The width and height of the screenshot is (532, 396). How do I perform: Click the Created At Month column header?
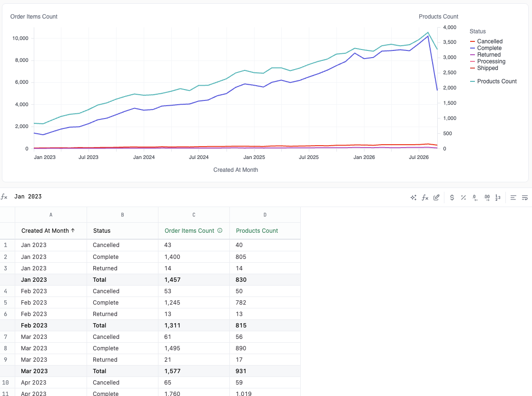(51, 231)
